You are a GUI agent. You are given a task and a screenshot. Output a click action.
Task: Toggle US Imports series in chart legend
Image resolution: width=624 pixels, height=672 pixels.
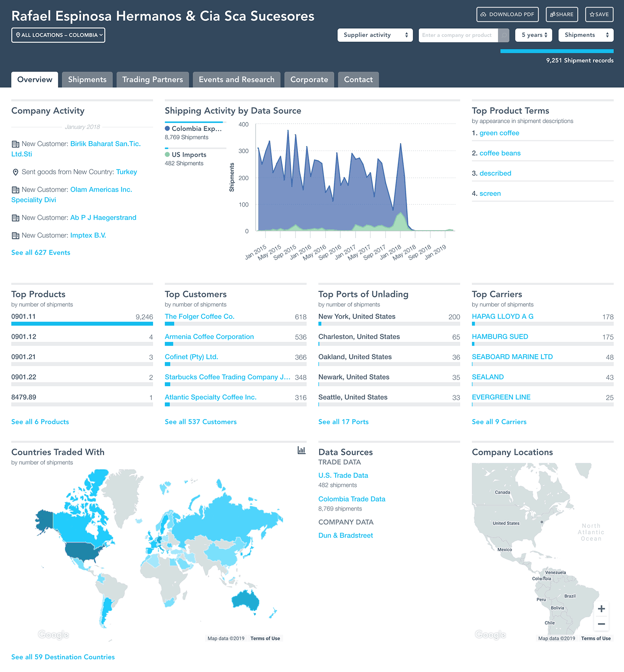point(185,155)
